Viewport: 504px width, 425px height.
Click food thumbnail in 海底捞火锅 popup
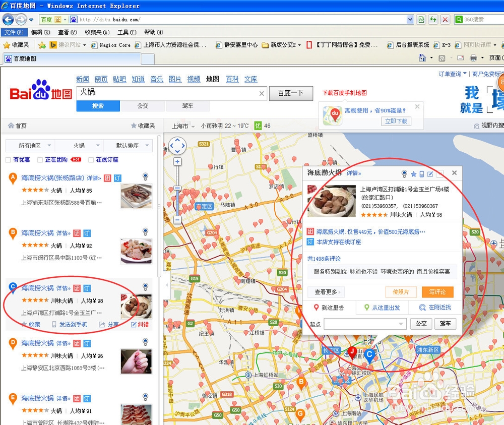coord(332,201)
